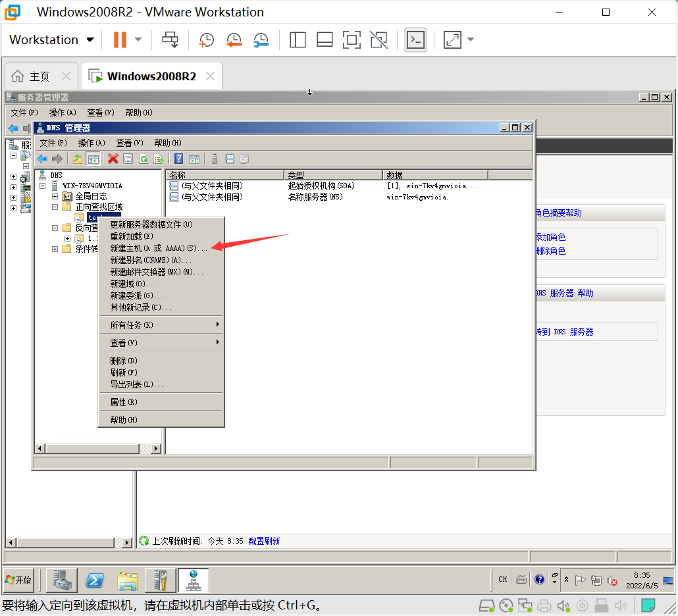Revert the VM to its previous snapshot
This screenshot has height=616, width=678.
tap(234, 39)
